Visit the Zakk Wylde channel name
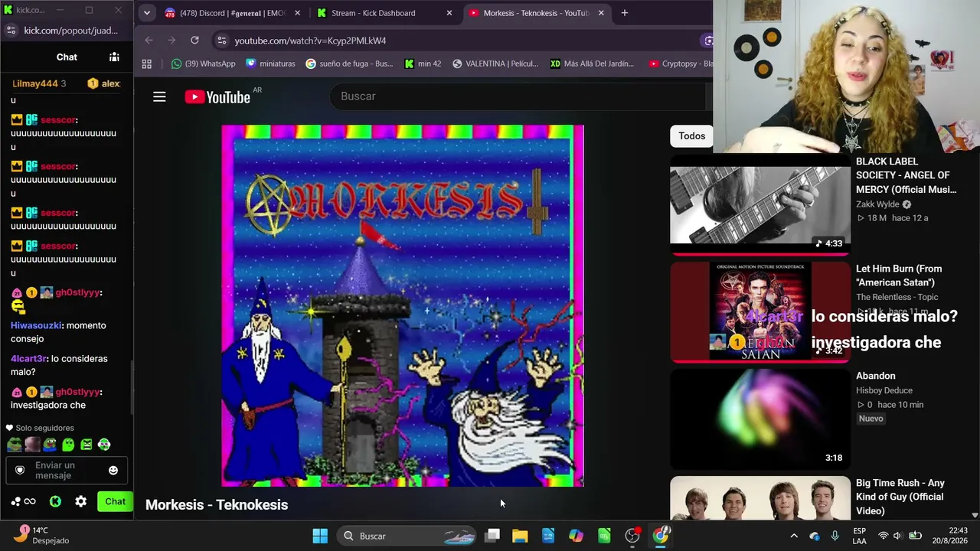The height and width of the screenshot is (551, 980). [879, 204]
